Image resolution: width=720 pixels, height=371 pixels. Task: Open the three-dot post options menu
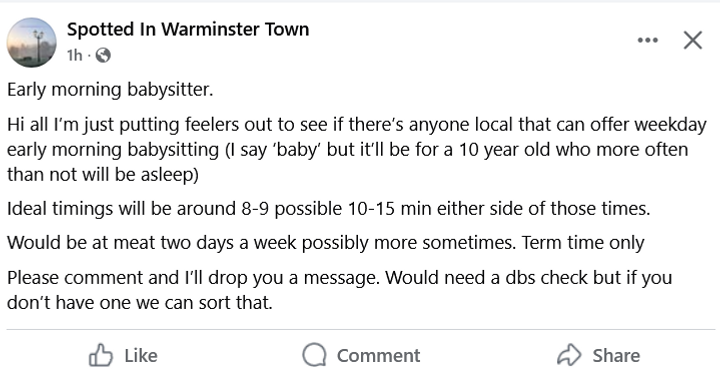click(x=648, y=40)
